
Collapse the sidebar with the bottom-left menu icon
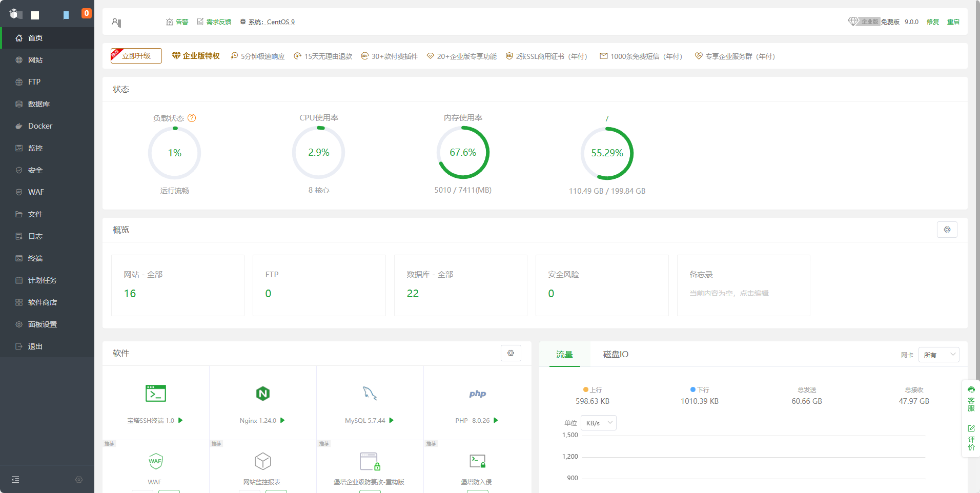pos(15,480)
